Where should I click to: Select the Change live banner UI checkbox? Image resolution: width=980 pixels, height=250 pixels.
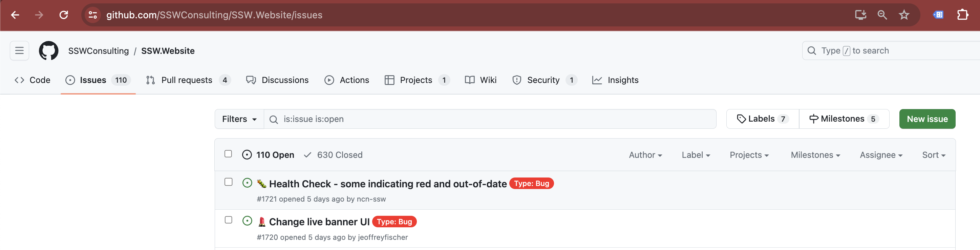point(228,220)
